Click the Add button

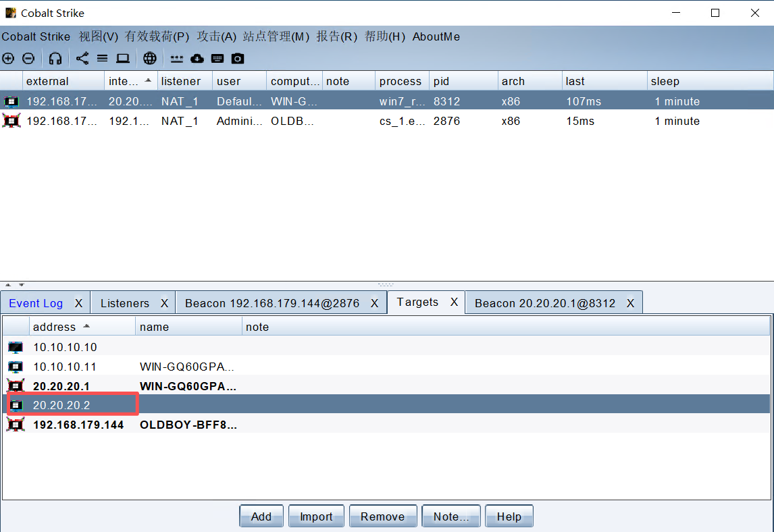pos(261,516)
